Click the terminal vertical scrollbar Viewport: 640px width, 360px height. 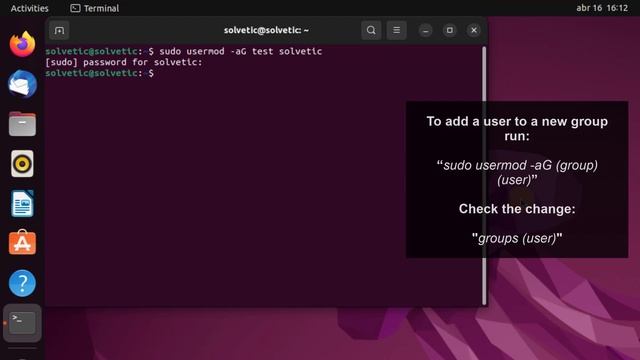coord(484,176)
